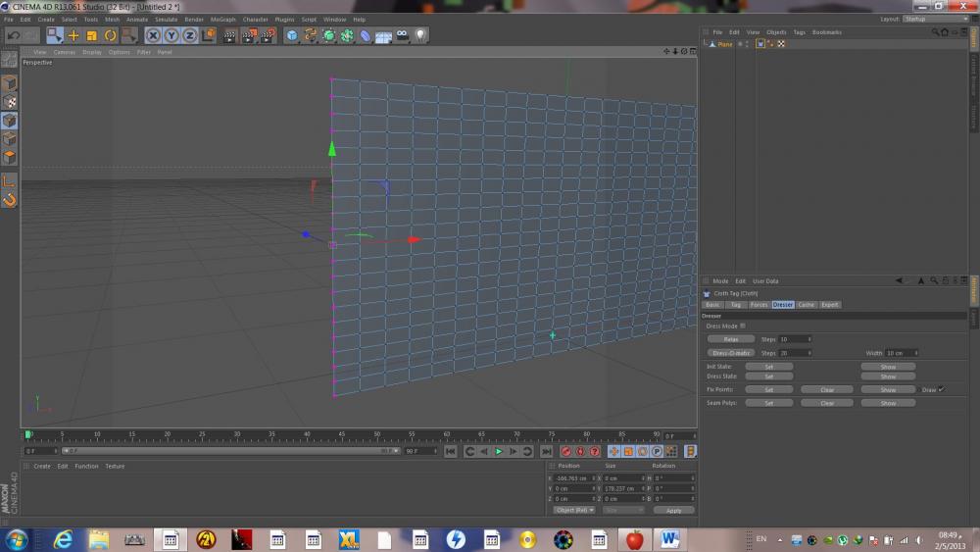Screen dimensions: 980x552
Task: Open the Cube primitive object icon
Action: pos(292,35)
